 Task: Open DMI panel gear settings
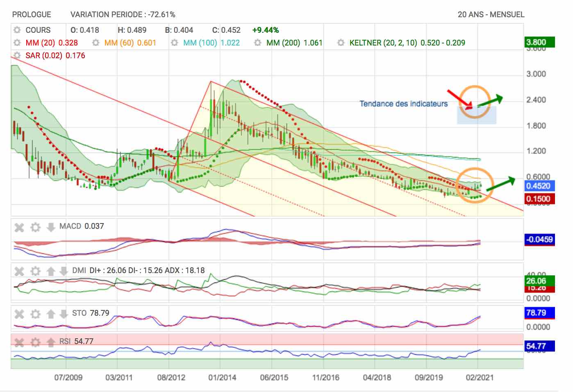tap(36, 271)
